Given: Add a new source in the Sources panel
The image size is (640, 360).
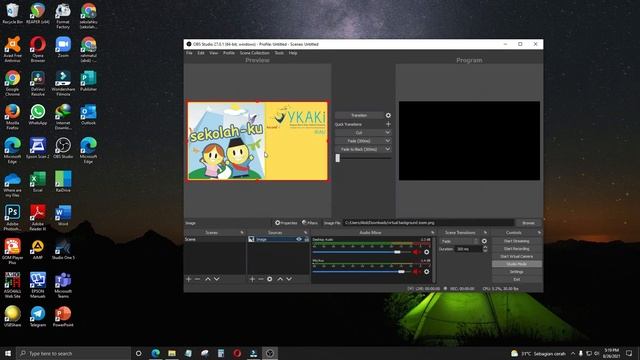Looking at the screenshot, I should [252, 279].
